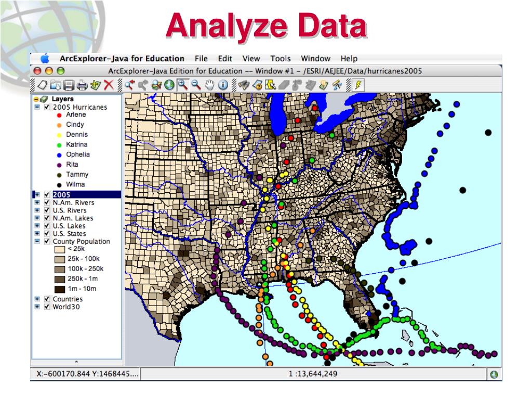
Task: Uncheck the U.S. Lakes layer
Action: coord(47,226)
